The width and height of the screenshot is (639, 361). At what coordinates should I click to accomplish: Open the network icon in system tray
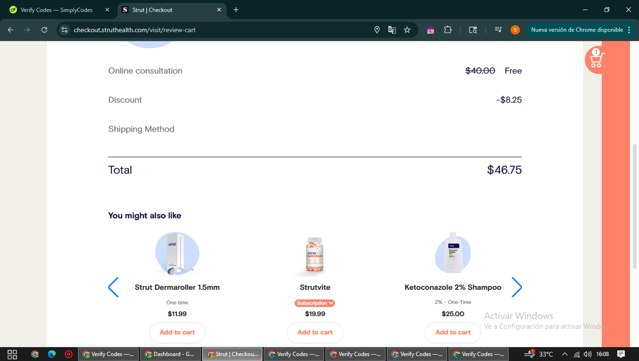pos(576,354)
